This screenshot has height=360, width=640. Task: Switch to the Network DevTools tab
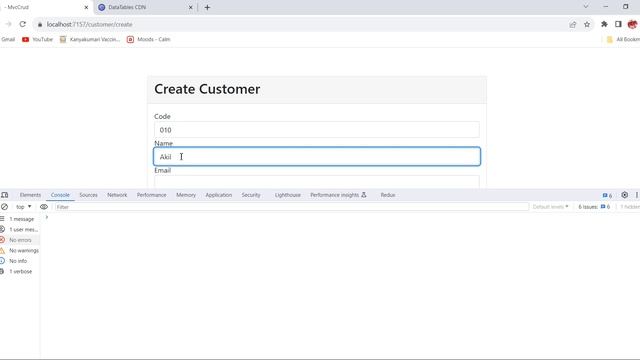point(117,195)
